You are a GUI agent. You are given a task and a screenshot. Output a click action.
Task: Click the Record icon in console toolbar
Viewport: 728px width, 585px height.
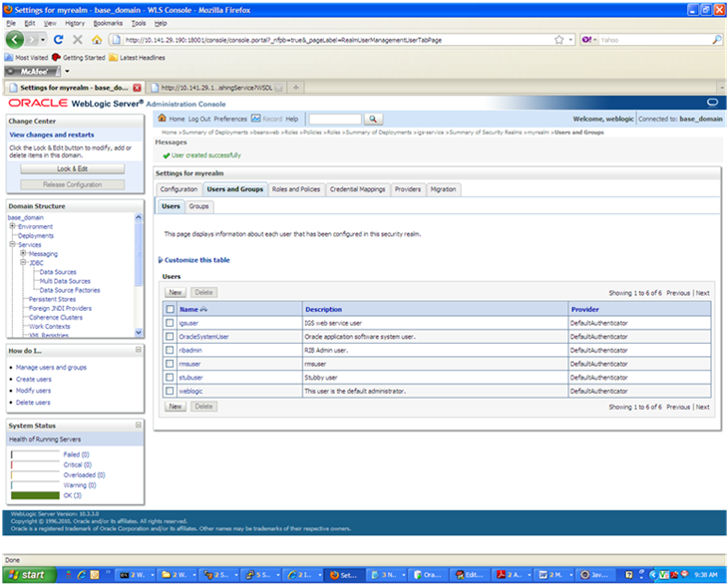click(x=256, y=119)
